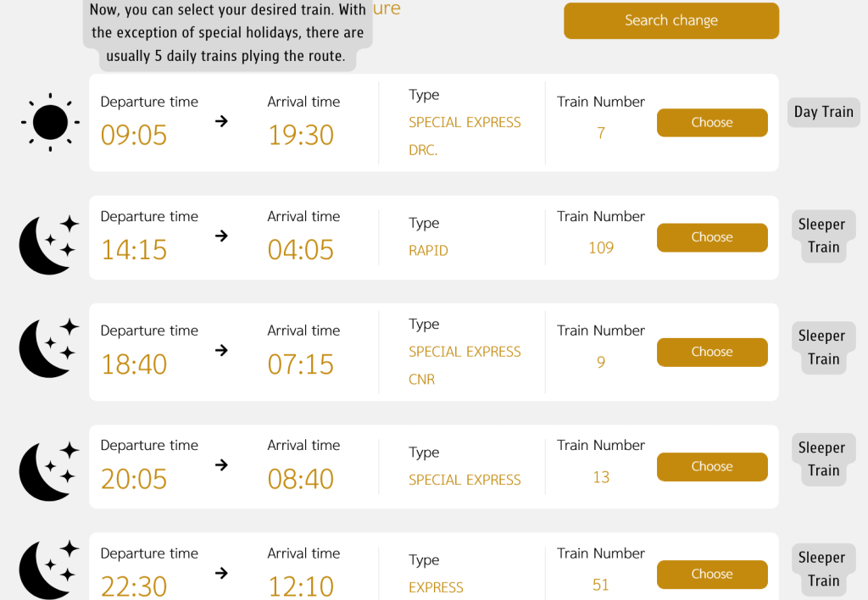Click the Sleeper Train label beside train 109
Screen dimensions: 868x600
point(822,236)
